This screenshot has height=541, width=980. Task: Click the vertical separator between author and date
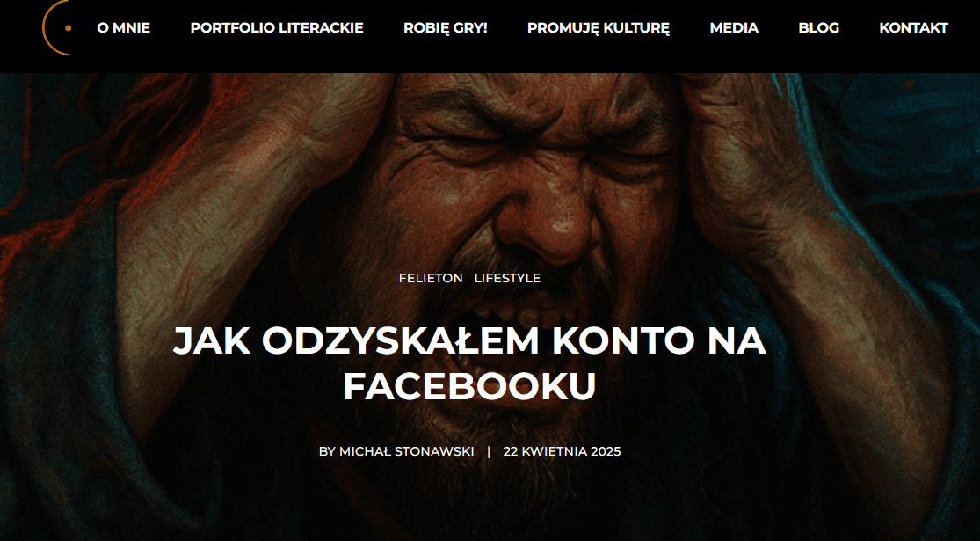(489, 451)
